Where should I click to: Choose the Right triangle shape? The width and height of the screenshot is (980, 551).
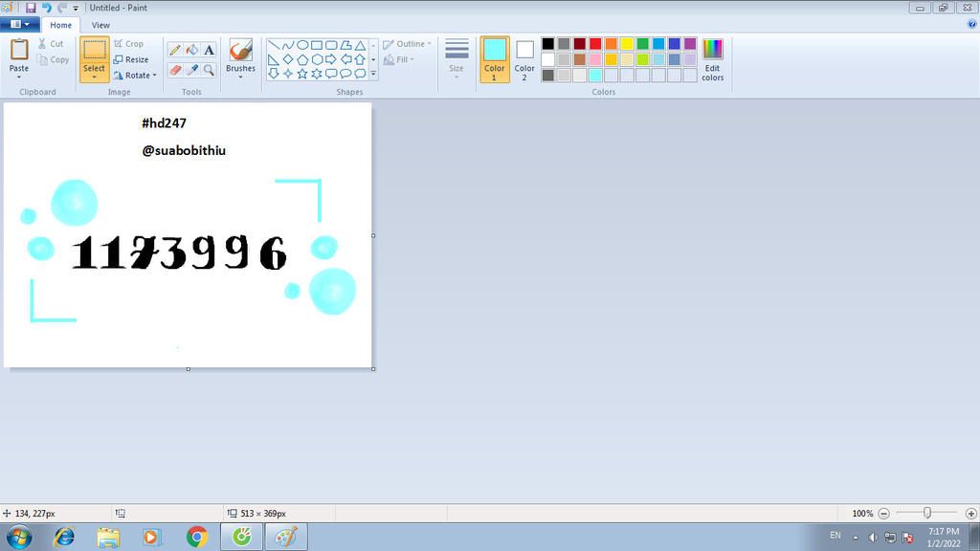coord(274,59)
